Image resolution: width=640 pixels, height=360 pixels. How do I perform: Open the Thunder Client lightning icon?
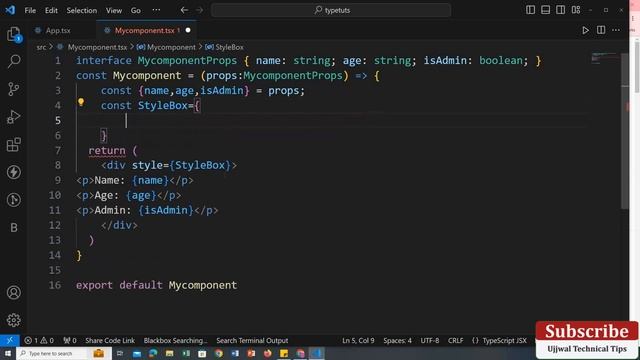point(13,172)
